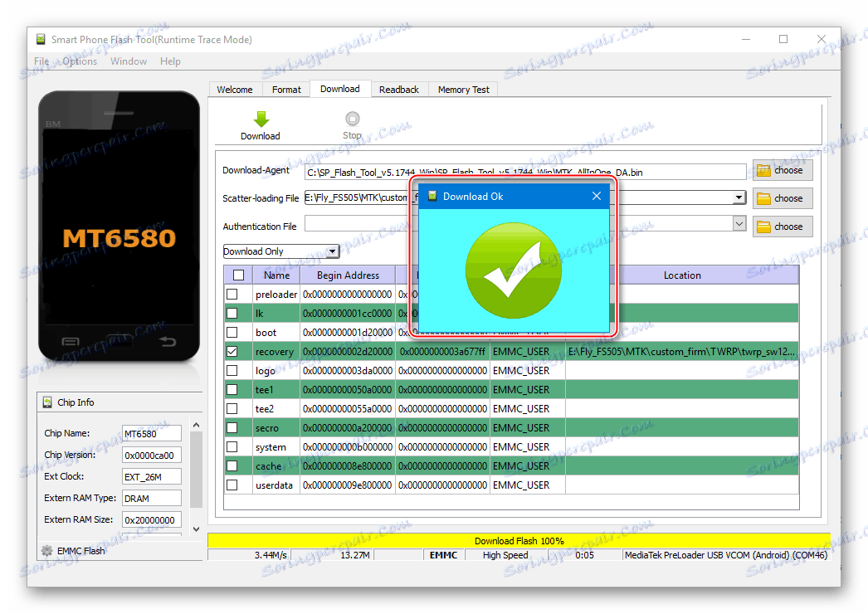868x614 pixels.
Task: Click the Download Flash 100% progress bar
Action: pos(519,541)
